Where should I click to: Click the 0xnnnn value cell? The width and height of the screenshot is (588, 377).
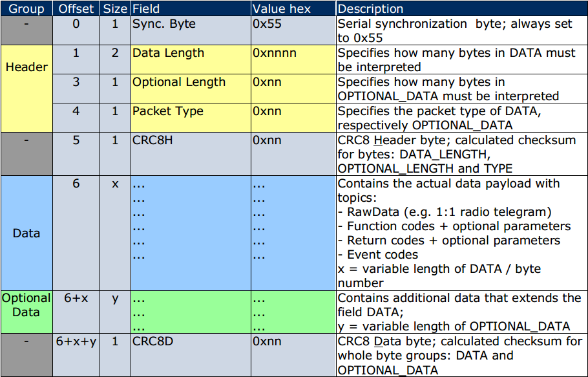click(x=275, y=53)
